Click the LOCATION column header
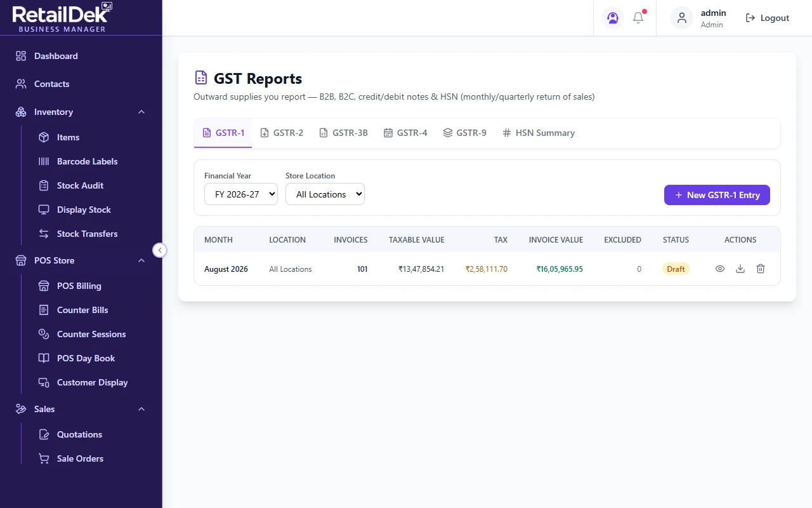The width and height of the screenshot is (812, 508). click(287, 240)
